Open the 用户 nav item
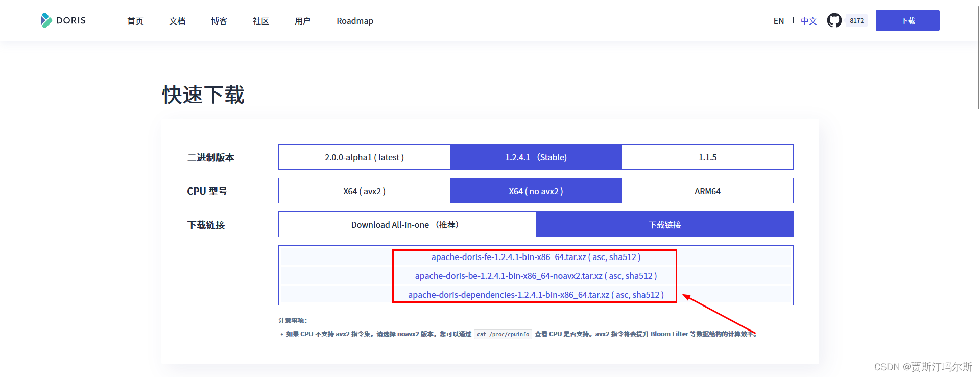 click(x=303, y=21)
